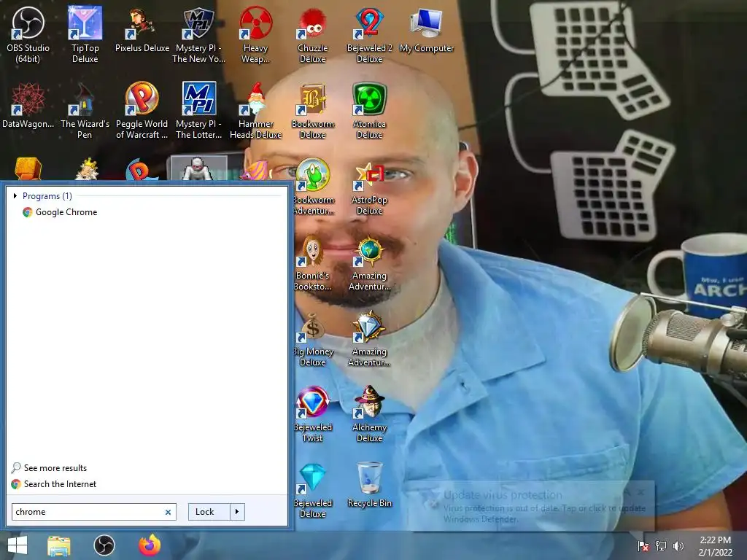
Task: Open Mystery PI The Lottery icon
Action: (198, 111)
